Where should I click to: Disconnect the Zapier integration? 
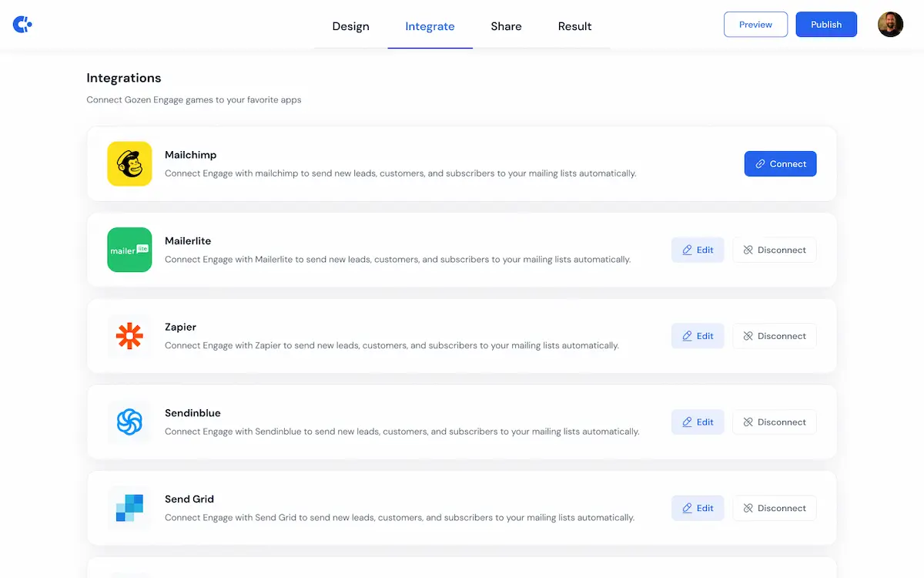pyautogui.click(x=775, y=335)
